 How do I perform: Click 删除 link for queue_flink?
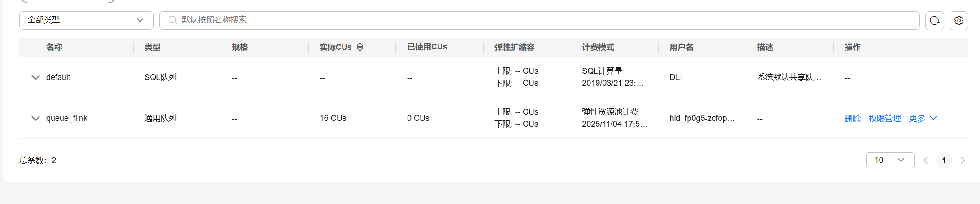coord(852,118)
